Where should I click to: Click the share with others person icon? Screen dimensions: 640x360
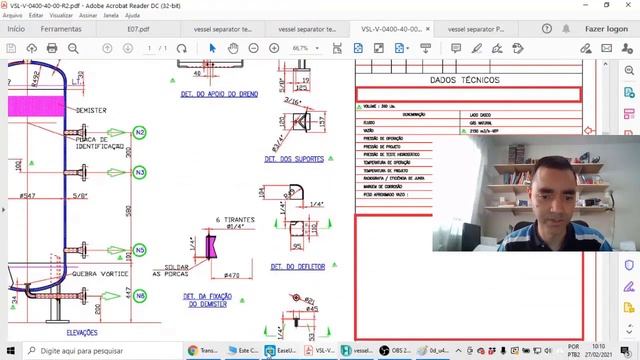tap(627, 48)
